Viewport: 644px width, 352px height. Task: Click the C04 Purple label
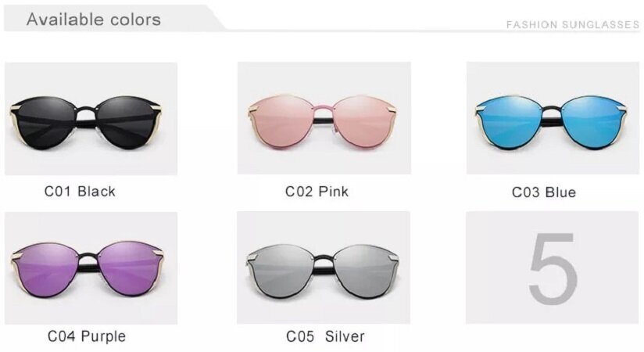click(87, 336)
